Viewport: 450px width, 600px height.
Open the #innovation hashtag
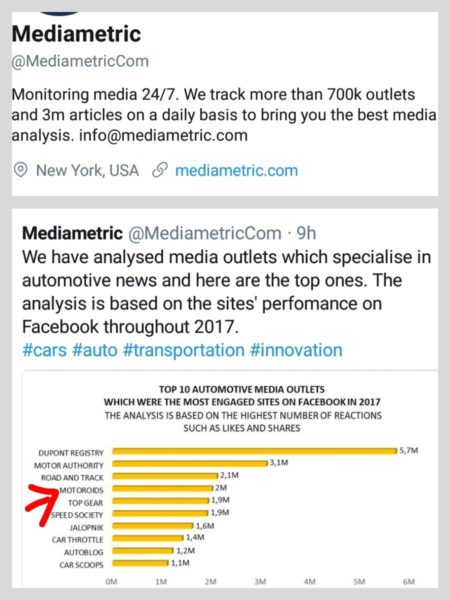click(x=296, y=350)
